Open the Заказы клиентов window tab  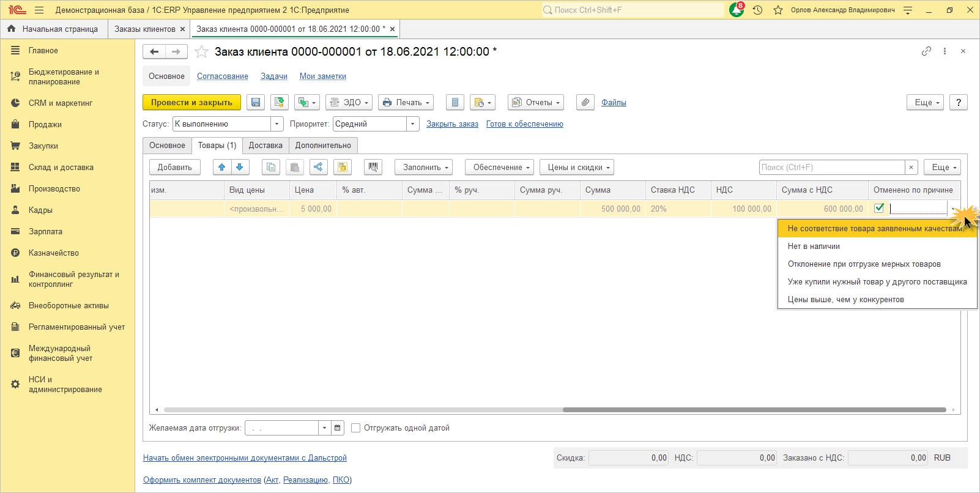click(x=145, y=29)
